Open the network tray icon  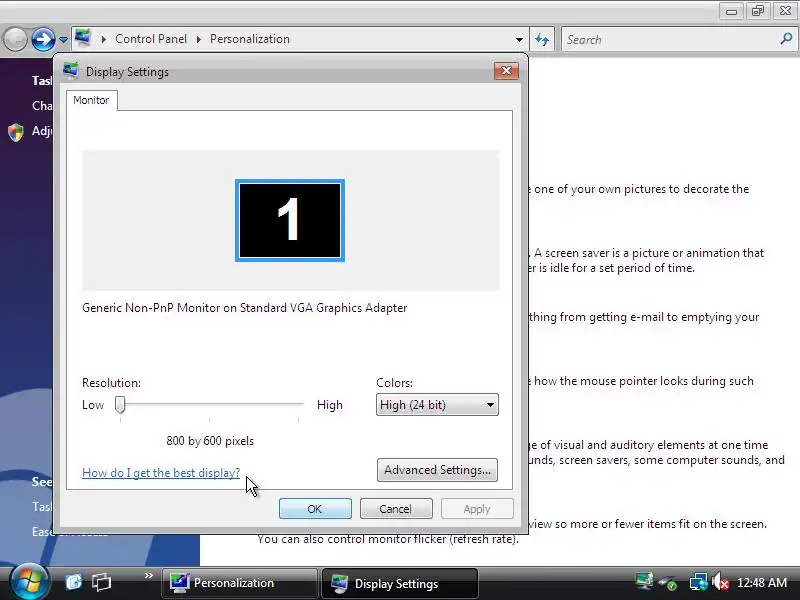point(697,582)
